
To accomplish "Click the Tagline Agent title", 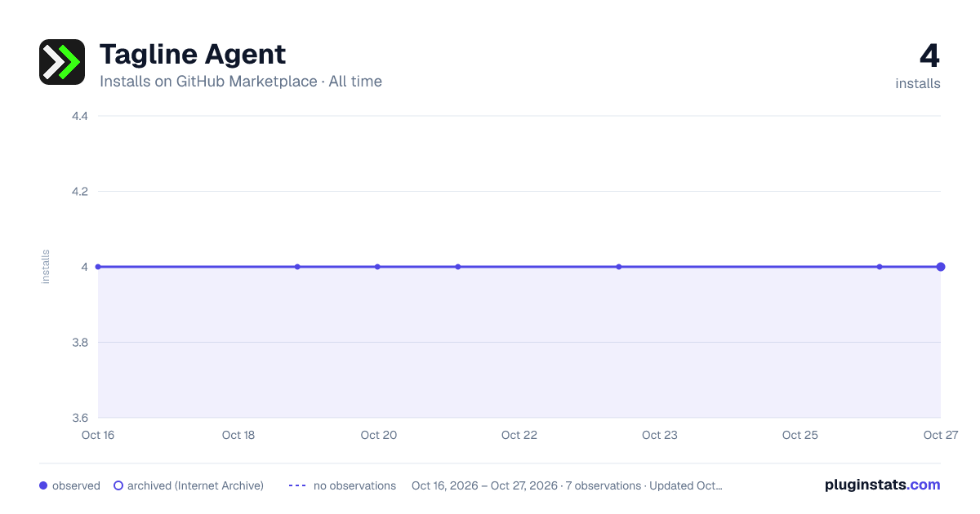I will tap(193, 55).
